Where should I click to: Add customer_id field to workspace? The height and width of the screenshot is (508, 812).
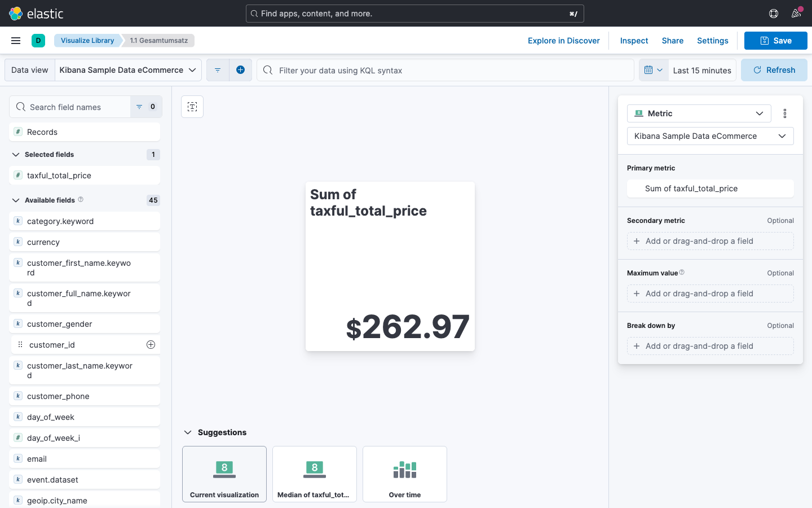click(x=151, y=345)
